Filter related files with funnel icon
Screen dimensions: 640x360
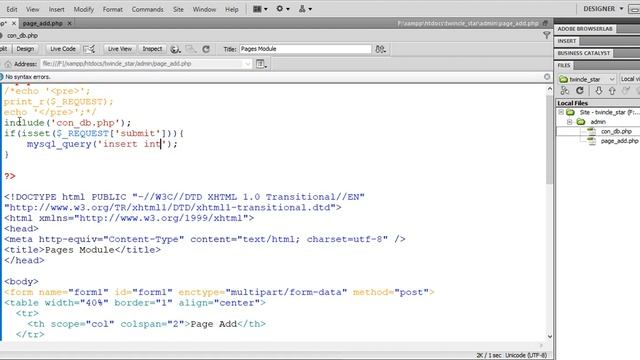click(x=547, y=36)
